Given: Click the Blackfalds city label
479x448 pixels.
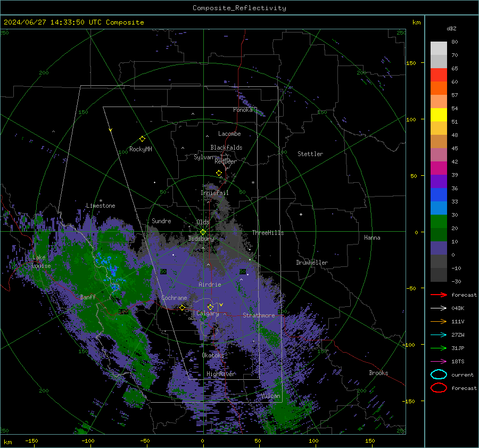Looking at the screenshot, I should pyautogui.click(x=226, y=148).
